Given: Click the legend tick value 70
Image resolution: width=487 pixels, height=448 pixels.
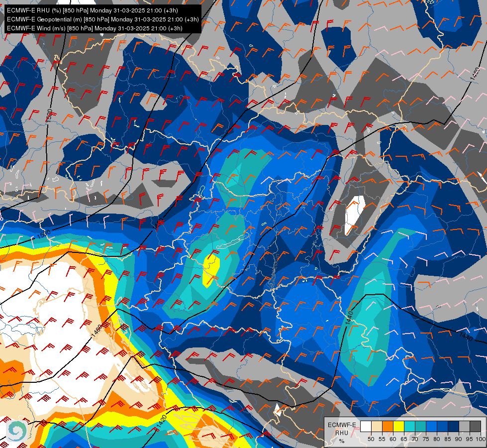Looking at the screenshot, I should click(415, 439).
